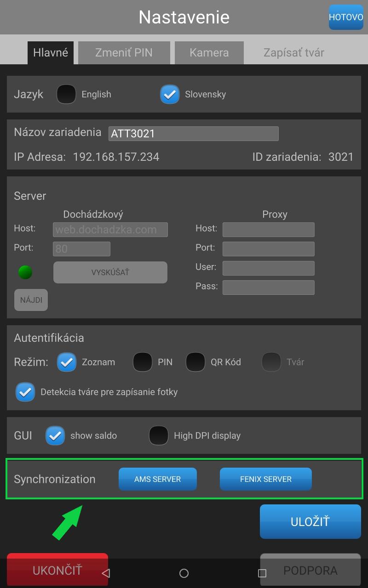Focus the Dochádzkový Port field
Image resolution: width=368 pixels, height=588 pixels.
point(81,249)
